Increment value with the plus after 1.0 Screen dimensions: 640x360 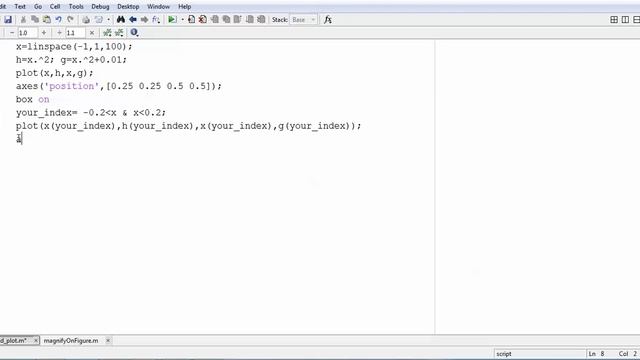tap(44, 33)
